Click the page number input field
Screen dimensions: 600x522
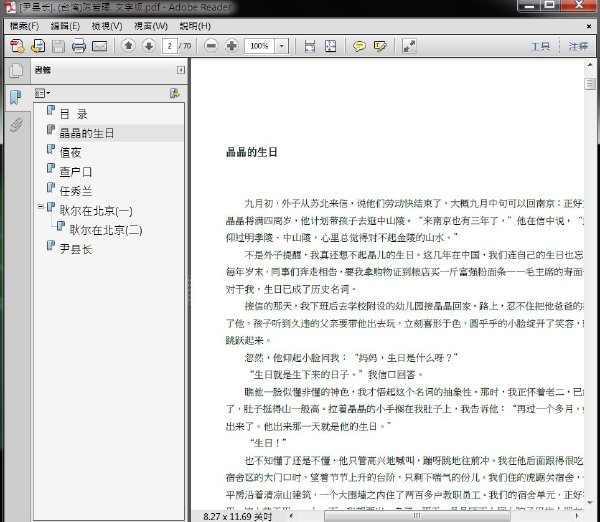(170, 46)
